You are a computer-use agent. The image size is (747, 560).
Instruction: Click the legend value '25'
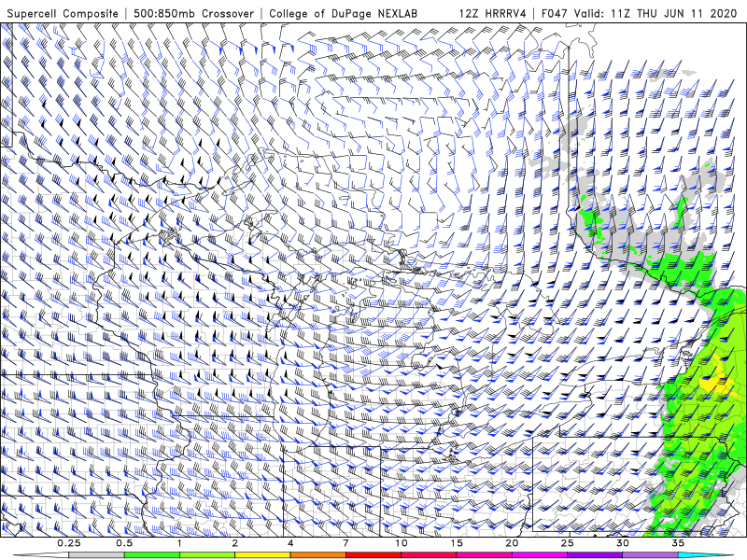click(x=567, y=543)
